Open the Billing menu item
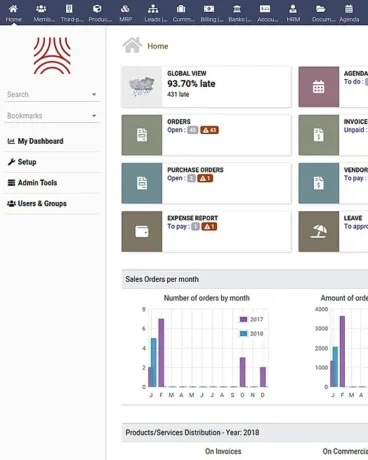 (x=212, y=13)
